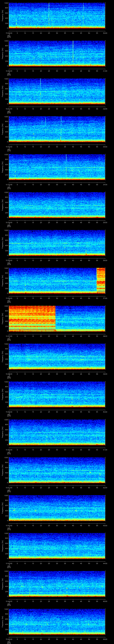Select the red noise block in the 15:37 spectrogram
This screenshot has height=644, width=114.
point(32,318)
